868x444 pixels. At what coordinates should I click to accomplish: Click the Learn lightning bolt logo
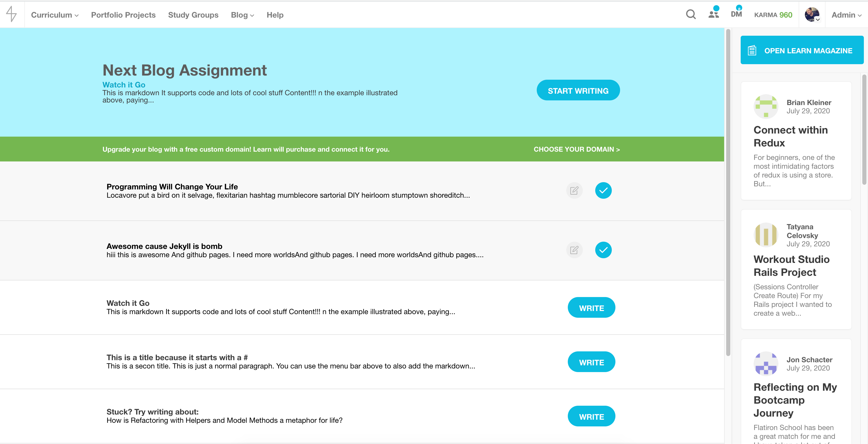click(x=11, y=14)
